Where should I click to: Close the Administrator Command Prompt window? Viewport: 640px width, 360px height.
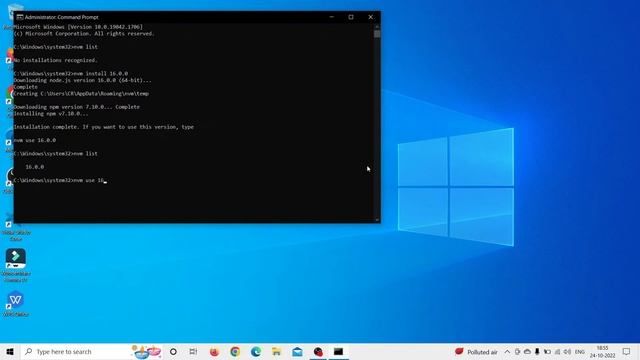click(371, 17)
